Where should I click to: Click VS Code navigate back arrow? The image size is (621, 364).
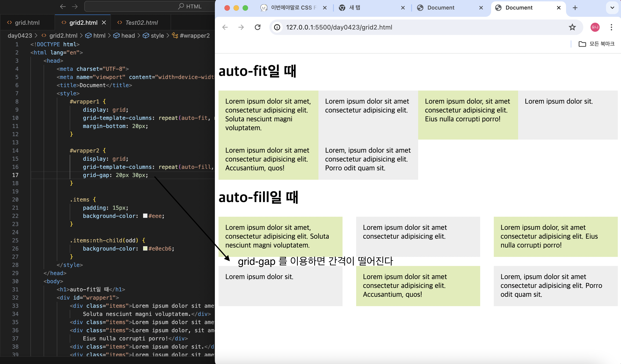[63, 6]
